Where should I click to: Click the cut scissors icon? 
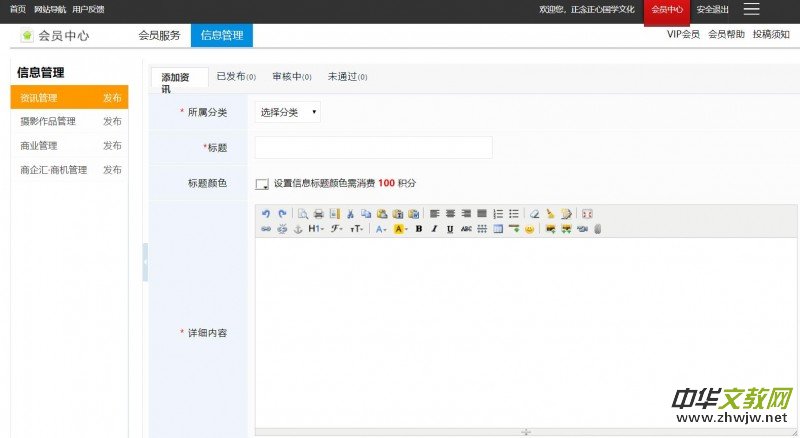[351, 214]
